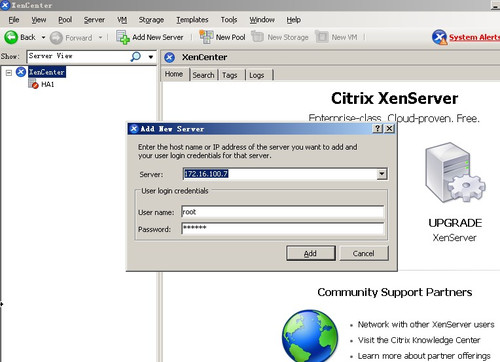Open the System Alerts link
The width and height of the screenshot is (500, 362).
(474, 37)
